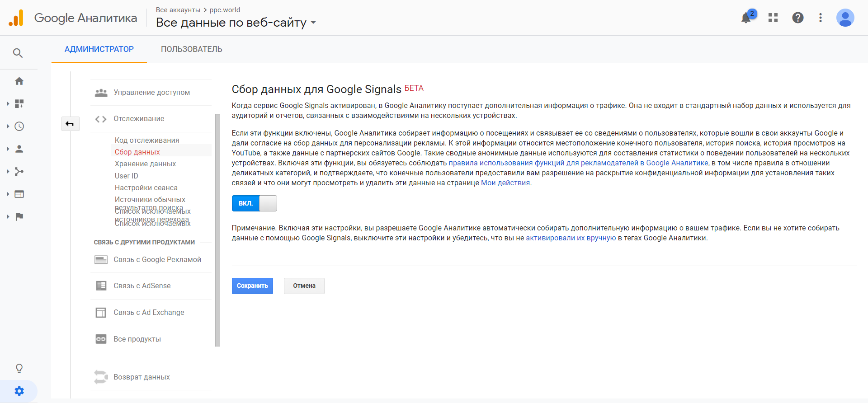868x403 pixels.
Task: Click the back arrow button beside column
Action: pyautogui.click(x=70, y=124)
